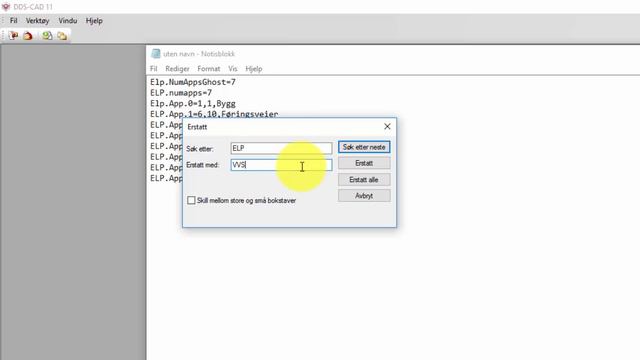The image size is (640, 360).
Task: Click the 'Erstatt med:' label
Action: (x=202, y=165)
